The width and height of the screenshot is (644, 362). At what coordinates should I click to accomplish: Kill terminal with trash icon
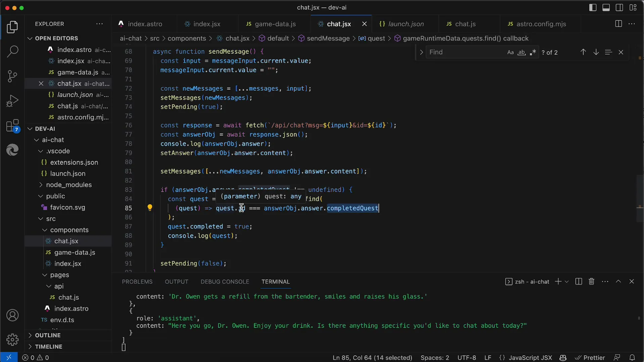tap(592, 281)
